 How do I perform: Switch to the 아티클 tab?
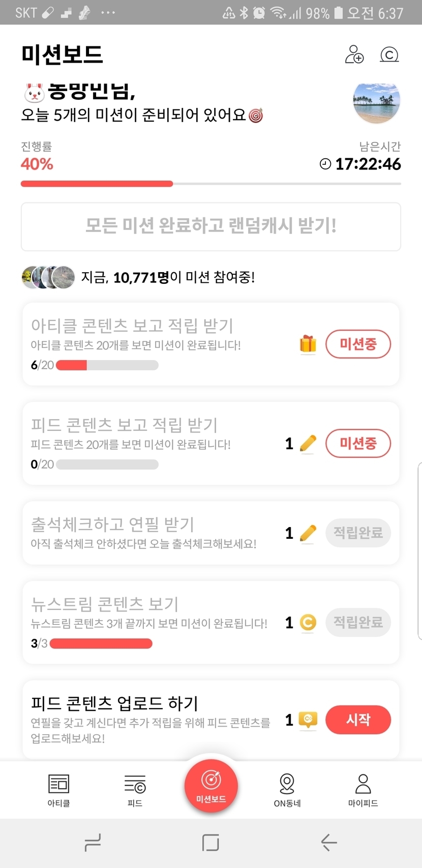coord(58,790)
